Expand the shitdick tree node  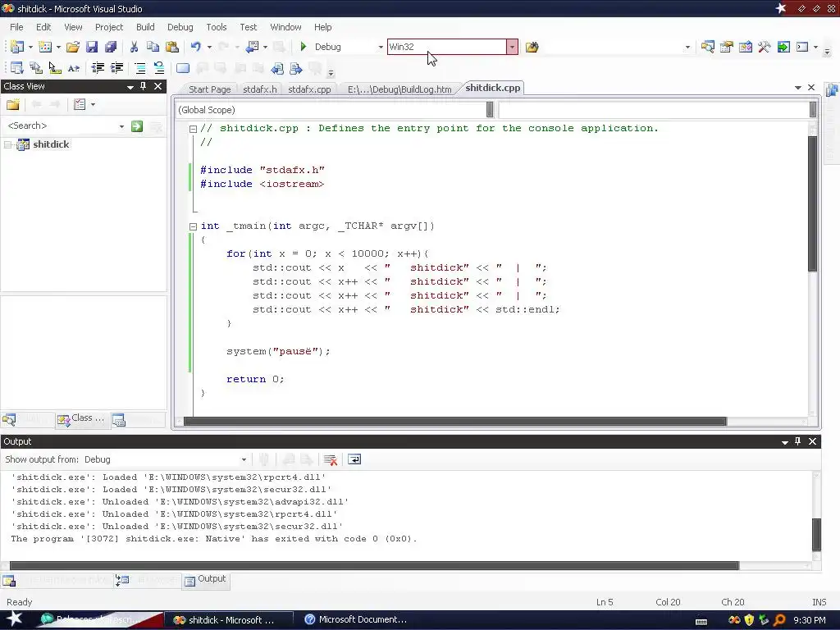pyautogui.click(x=8, y=144)
